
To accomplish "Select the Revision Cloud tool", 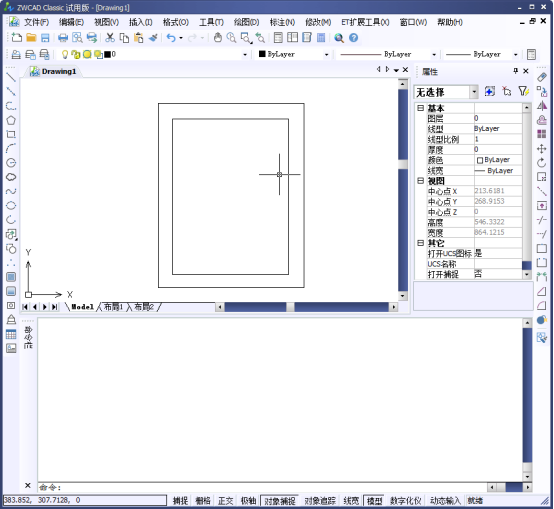I will click(11, 177).
